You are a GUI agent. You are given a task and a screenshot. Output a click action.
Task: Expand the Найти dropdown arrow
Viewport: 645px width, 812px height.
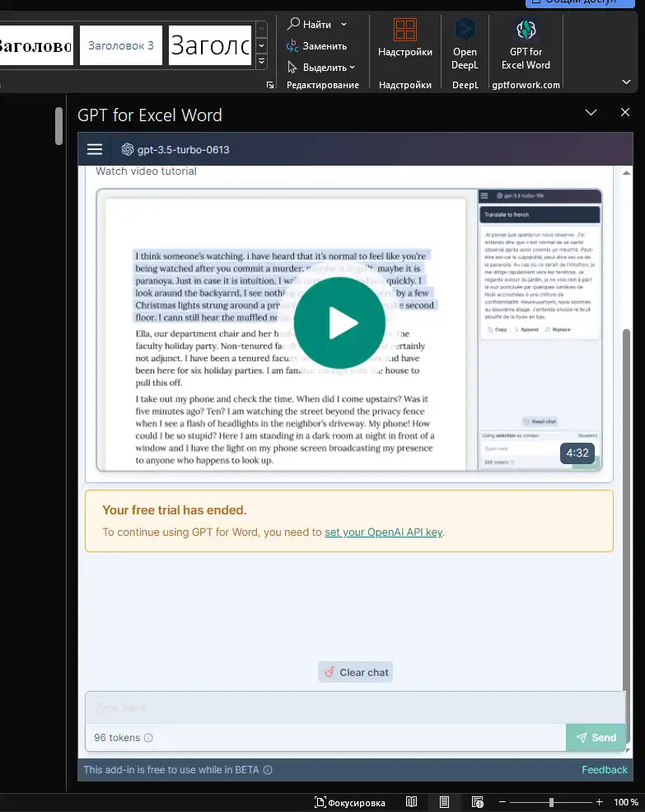344,25
